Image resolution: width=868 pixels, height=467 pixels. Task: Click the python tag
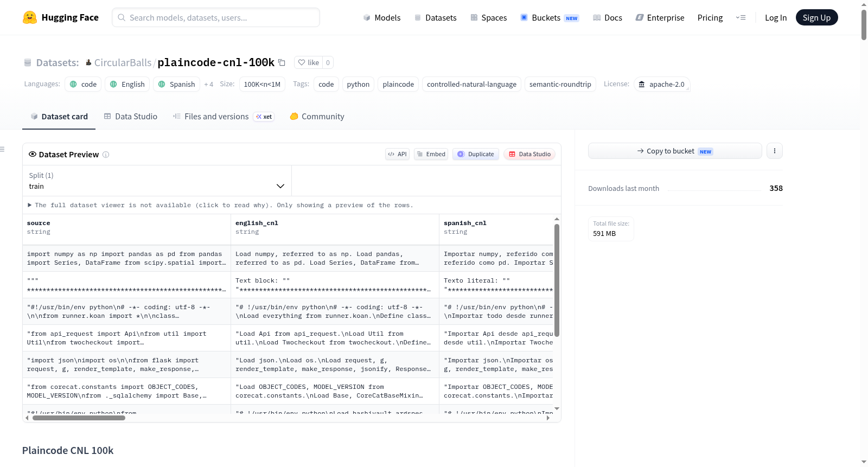358,84
